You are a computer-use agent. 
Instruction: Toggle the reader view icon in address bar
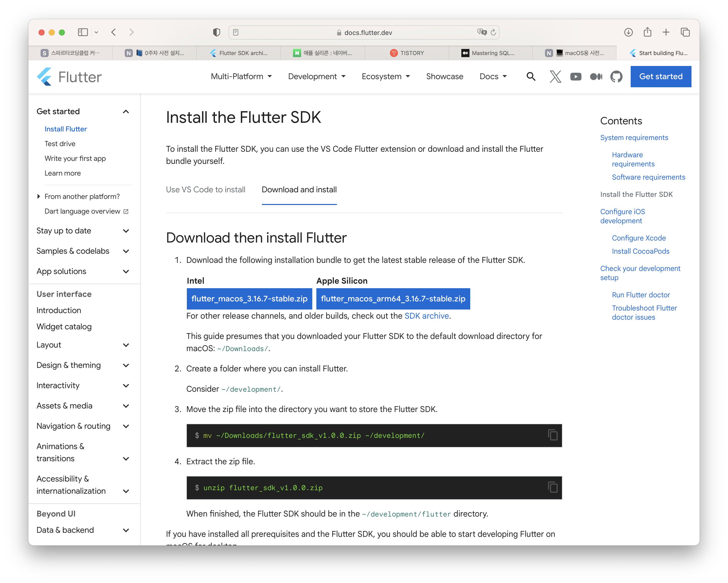[236, 32]
